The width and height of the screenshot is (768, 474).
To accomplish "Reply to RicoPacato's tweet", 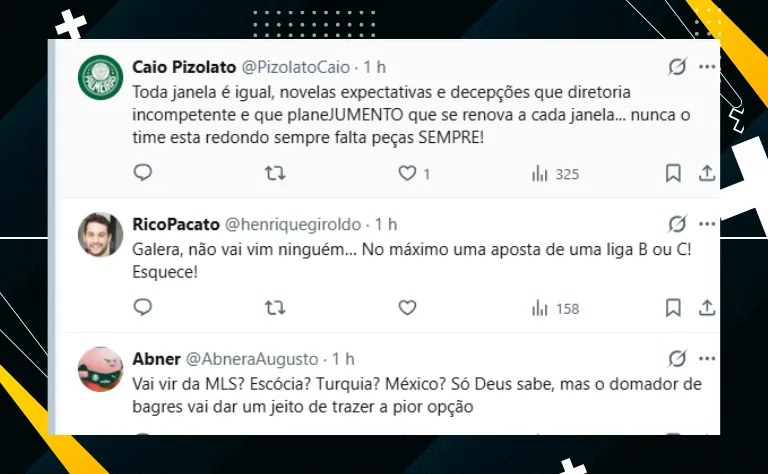I will (x=143, y=308).
